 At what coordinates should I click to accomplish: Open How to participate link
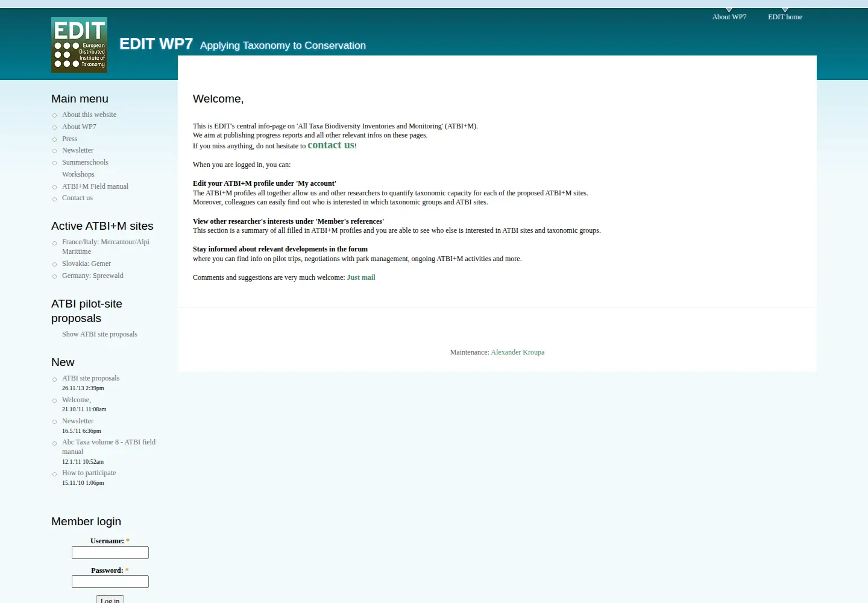89,473
